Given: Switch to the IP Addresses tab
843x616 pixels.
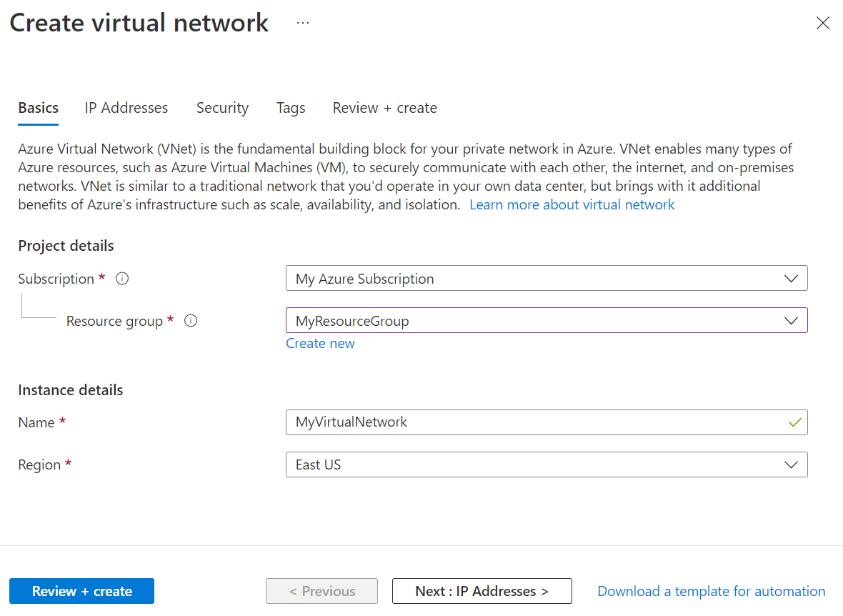Looking at the screenshot, I should [126, 108].
